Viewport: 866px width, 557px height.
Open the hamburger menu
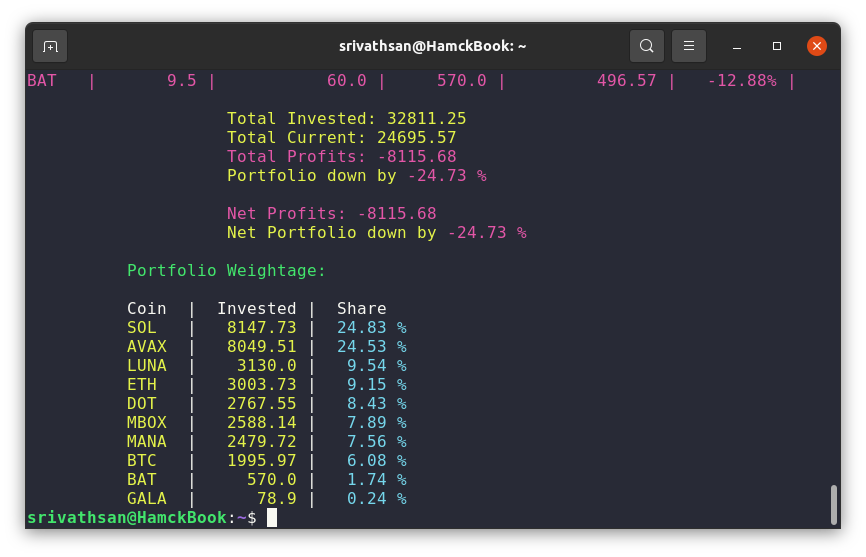[689, 46]
